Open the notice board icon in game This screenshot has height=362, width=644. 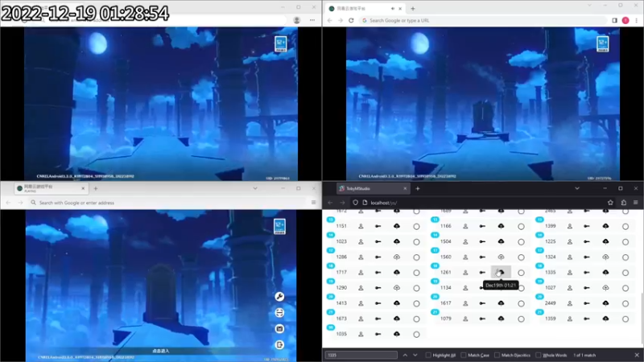tap(279, 329)
